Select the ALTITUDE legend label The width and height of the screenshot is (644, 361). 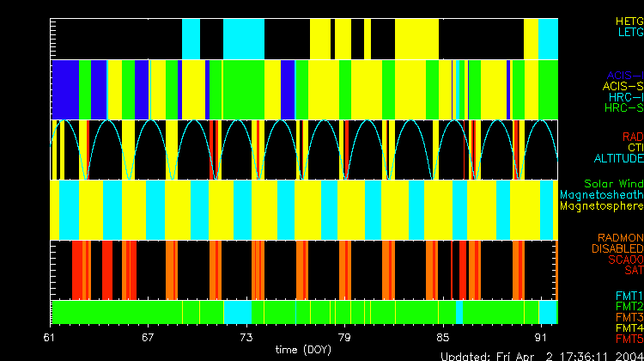click(618, 158)
